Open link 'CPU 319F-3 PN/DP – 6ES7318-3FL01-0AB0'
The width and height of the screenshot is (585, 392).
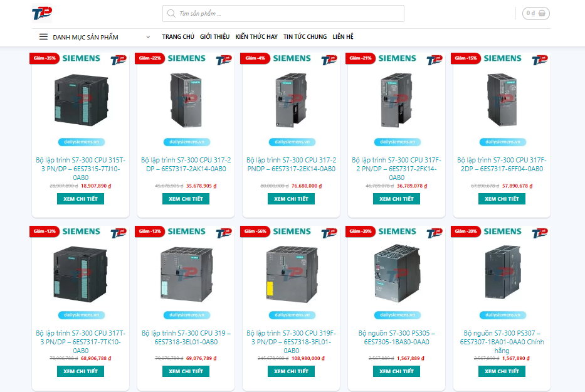(x=291, y=342)
